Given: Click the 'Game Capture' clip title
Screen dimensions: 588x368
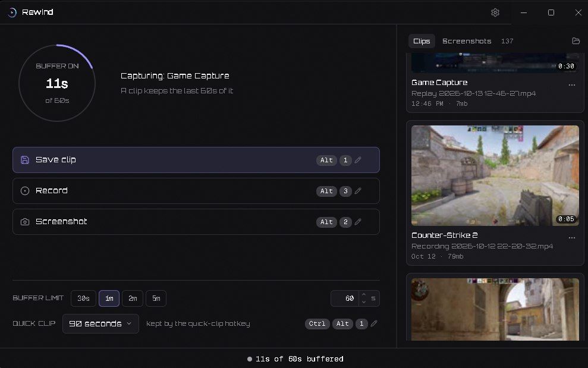Looking at the screenshot, I should 439,83.
